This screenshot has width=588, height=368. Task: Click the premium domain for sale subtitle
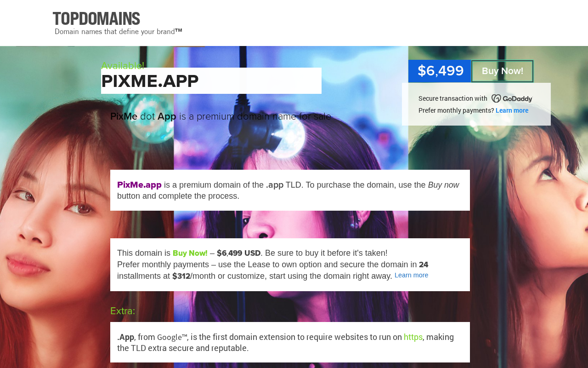220,116
